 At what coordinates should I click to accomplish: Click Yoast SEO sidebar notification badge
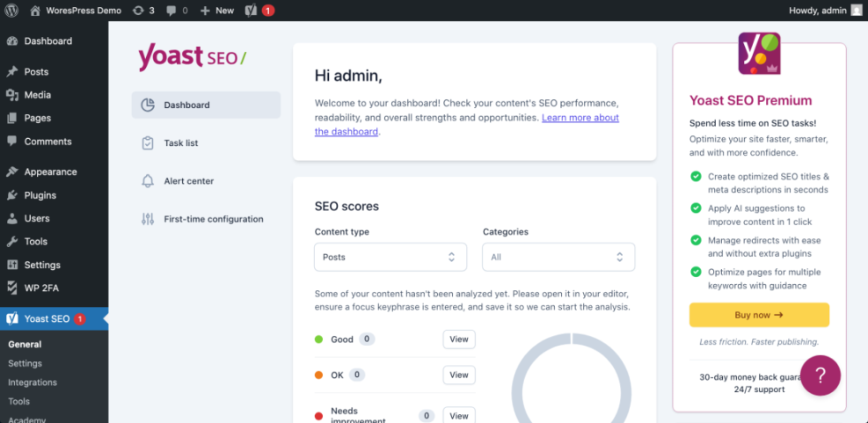click(x=80, y=319)
